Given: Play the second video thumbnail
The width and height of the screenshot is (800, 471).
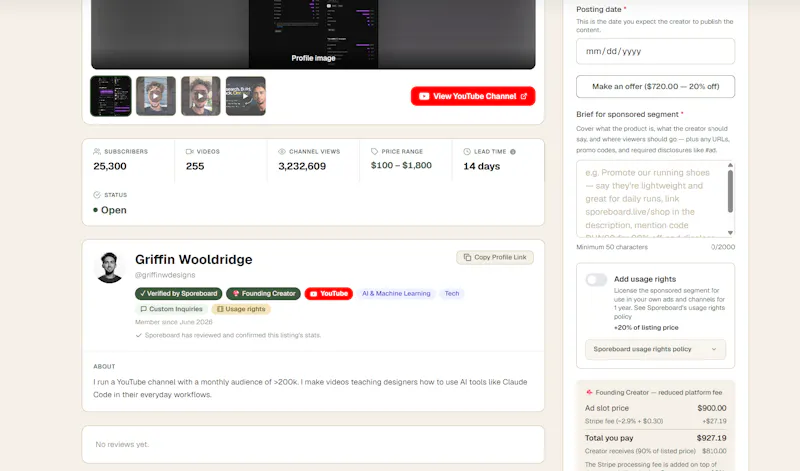Looking at the screenshot, I should pos(156,96).
